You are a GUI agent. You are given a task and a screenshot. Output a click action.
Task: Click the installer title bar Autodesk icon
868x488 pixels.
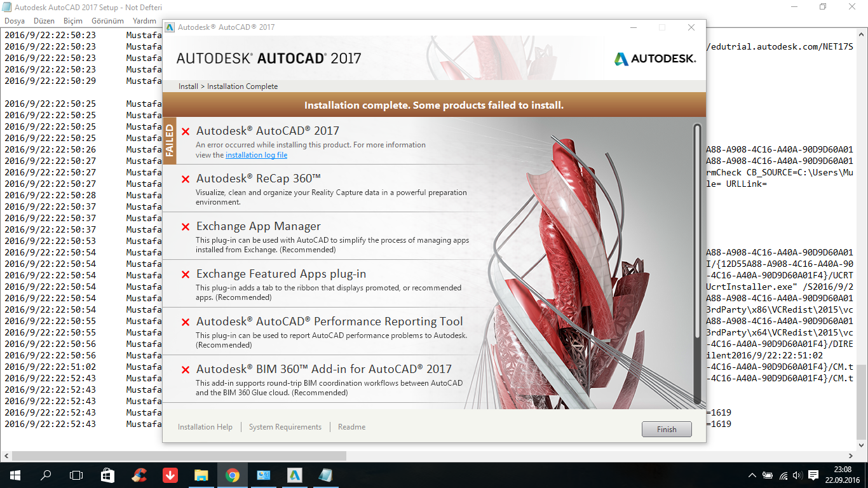(x=170, y=27)
